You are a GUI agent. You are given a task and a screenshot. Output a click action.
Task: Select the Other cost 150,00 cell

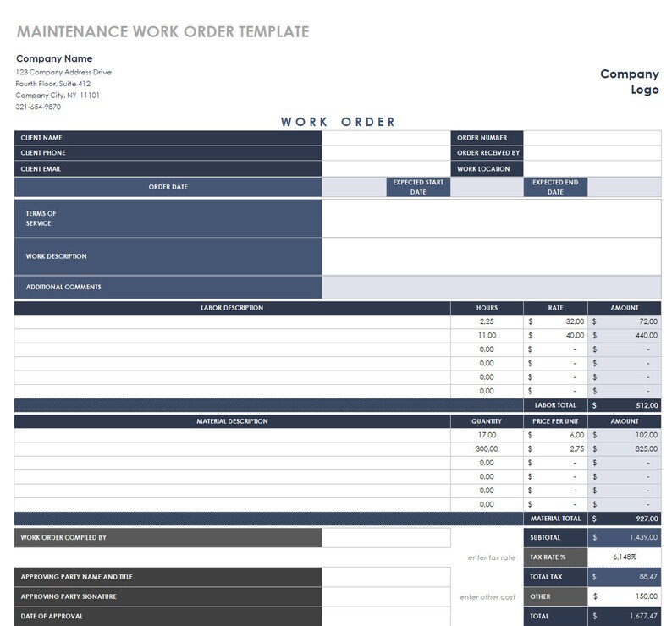(625, 597)
